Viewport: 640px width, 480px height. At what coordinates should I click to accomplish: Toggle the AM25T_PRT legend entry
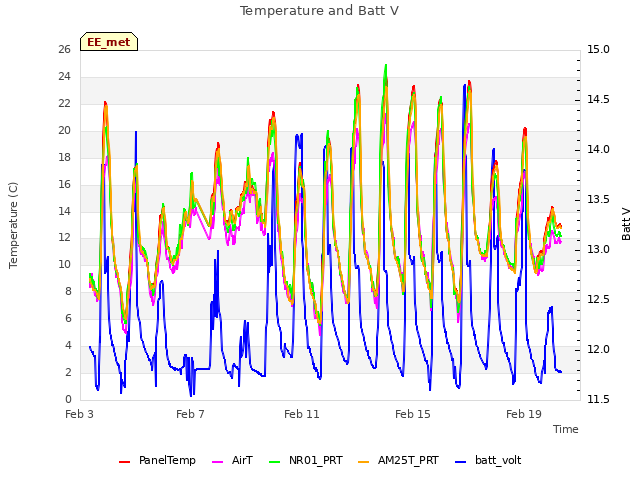[398, 460]
